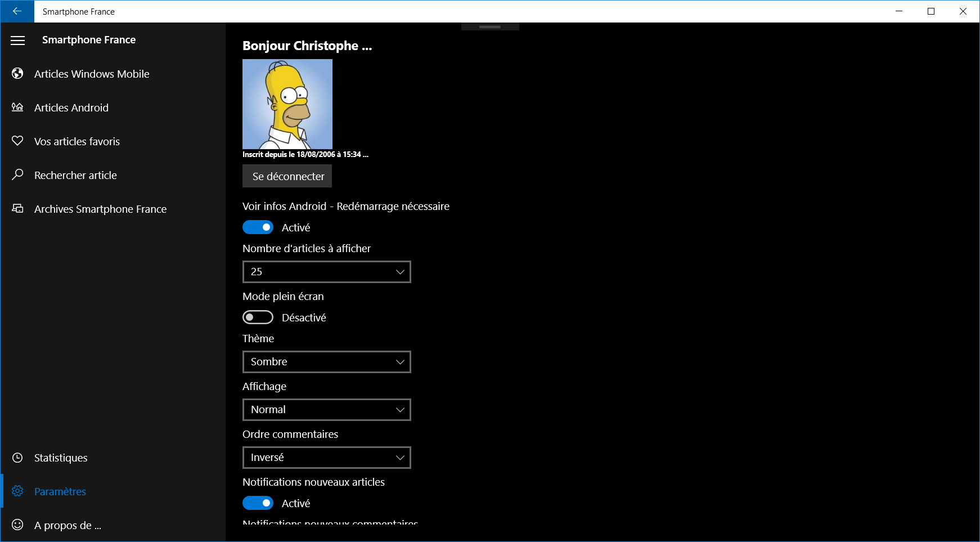This screenshot has height=542, width=980.
Task: Click the magnifier search icon
Action: click(18, 174)
